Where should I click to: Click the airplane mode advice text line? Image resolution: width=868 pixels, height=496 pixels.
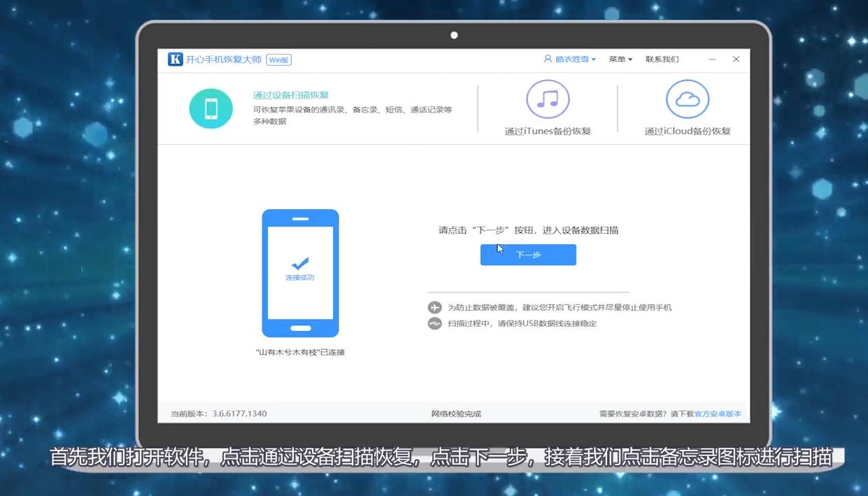[560, 308]
